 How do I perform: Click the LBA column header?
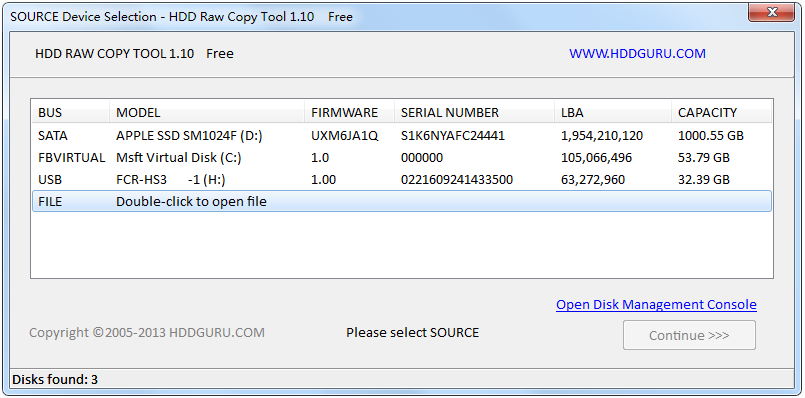(x=613, y=112)
